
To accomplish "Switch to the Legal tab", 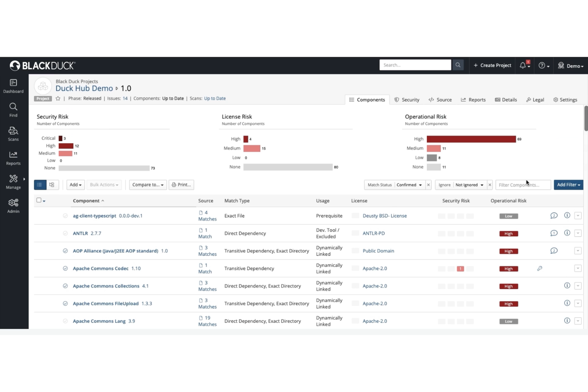I will point(535,100).
